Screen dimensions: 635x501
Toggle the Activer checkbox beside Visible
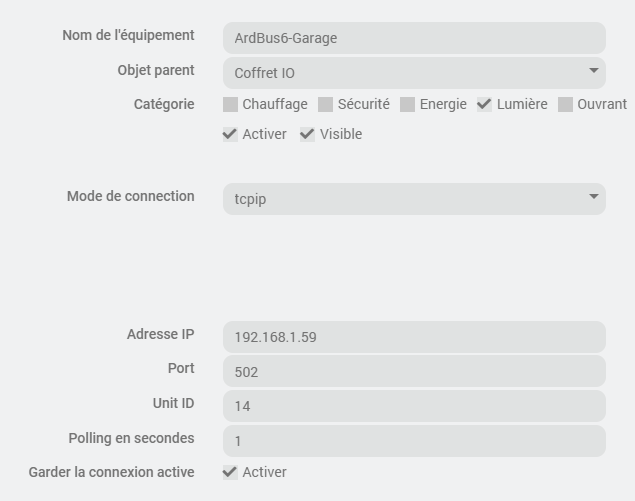(x=231, y=134)
